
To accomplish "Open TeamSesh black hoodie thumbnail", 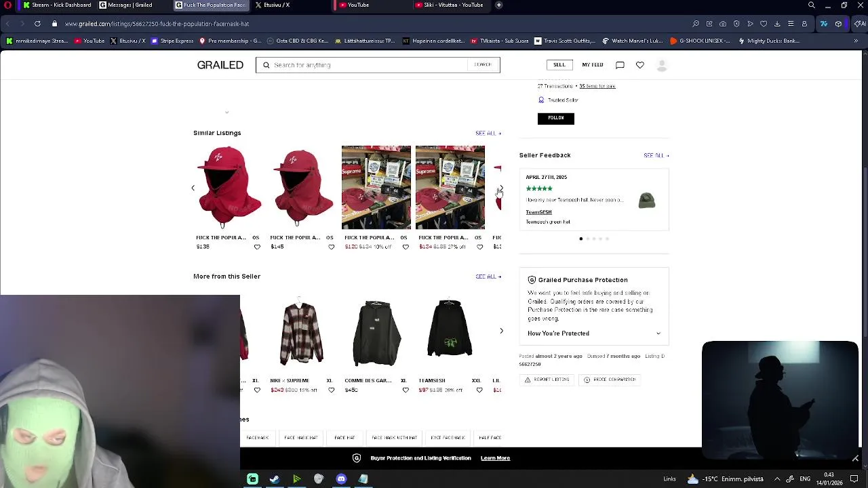I will click(x=450, y=329).
